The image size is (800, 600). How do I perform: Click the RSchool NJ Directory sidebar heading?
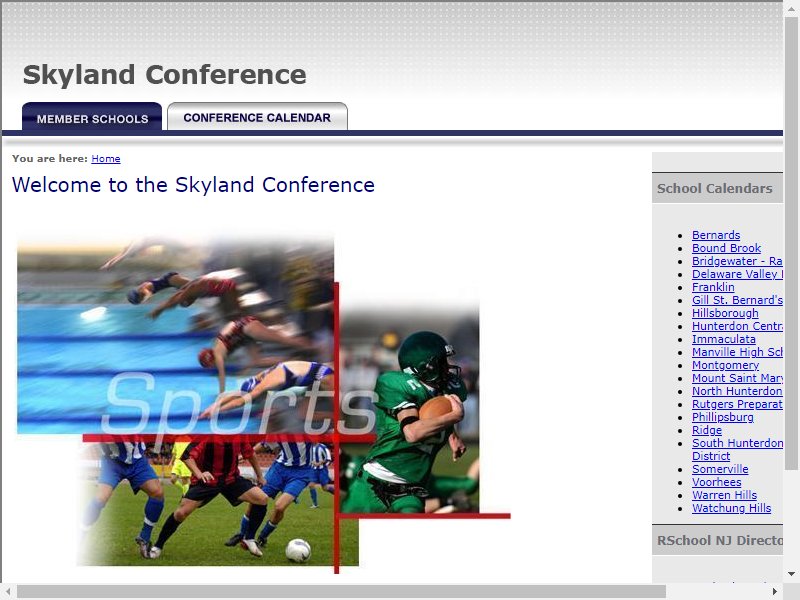coord(719,540)
